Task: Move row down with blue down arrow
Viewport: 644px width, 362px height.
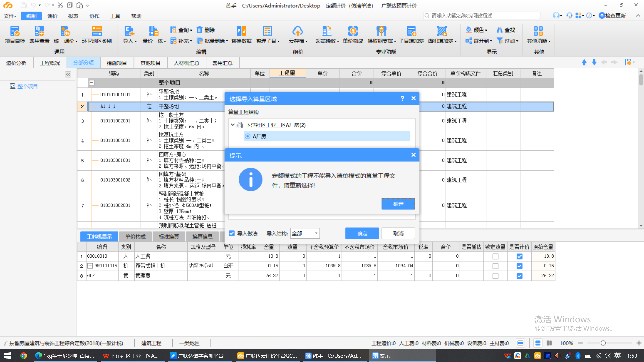Action: (594, 63)
